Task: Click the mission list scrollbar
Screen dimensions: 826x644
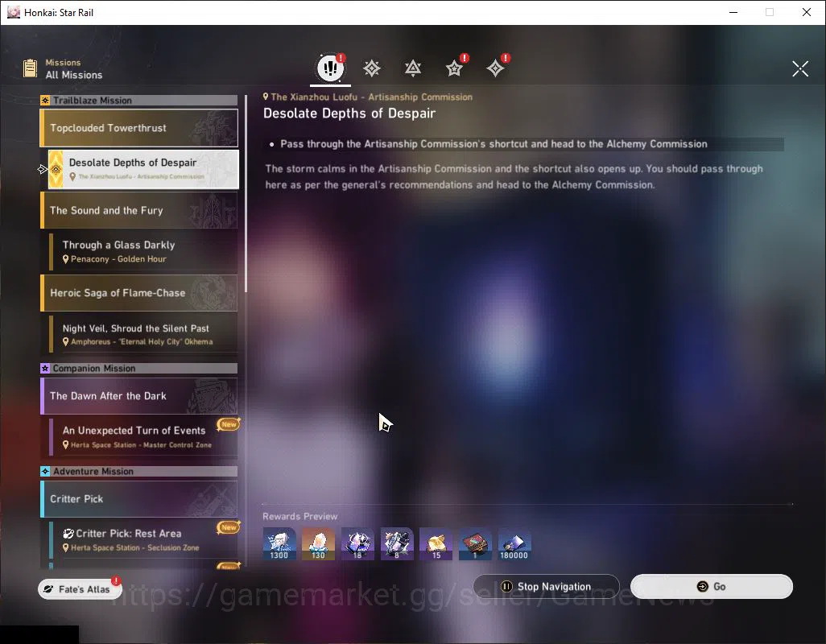Action: click(x=246, y=195)
